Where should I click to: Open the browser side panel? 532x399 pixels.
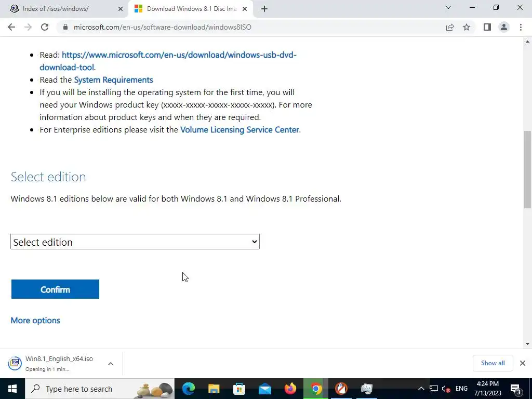tap(487, 27)
